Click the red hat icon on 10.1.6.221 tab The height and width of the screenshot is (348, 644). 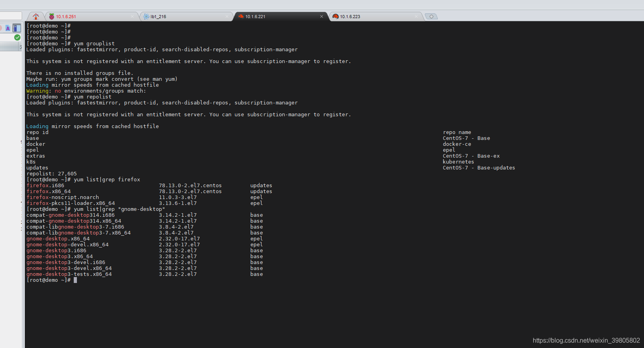(x=241, y=17)
